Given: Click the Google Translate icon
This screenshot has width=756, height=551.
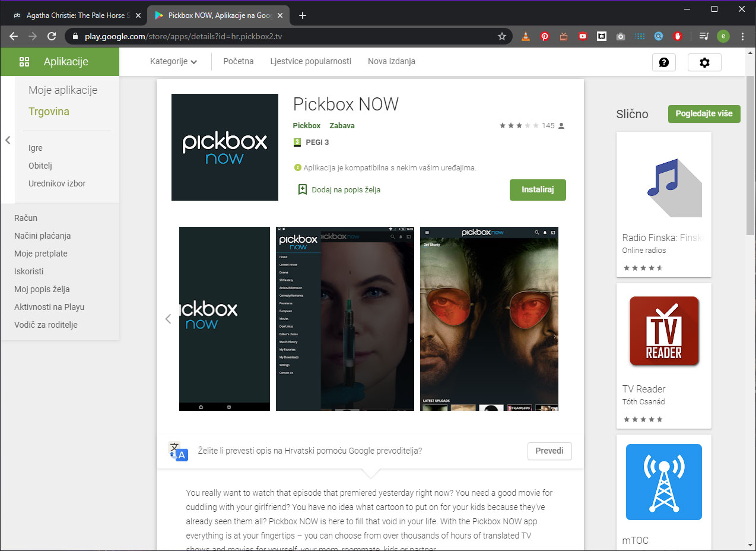Looking at the screenshot, I should point(177,451).
